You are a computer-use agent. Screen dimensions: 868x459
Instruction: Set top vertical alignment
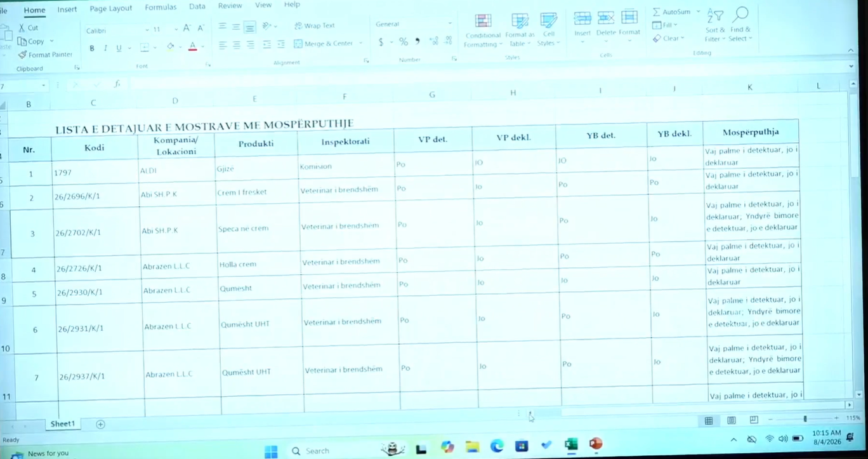222,27
